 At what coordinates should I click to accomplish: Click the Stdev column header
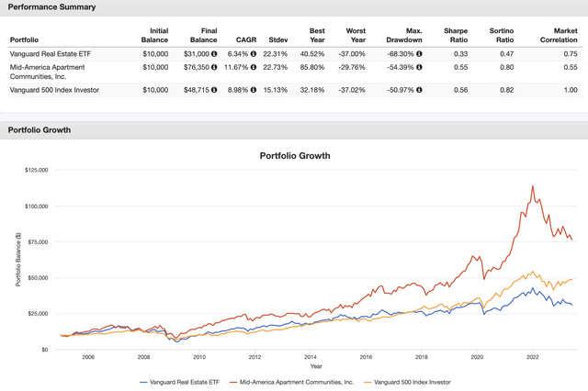pyautogui.click(x=278, y=39)
